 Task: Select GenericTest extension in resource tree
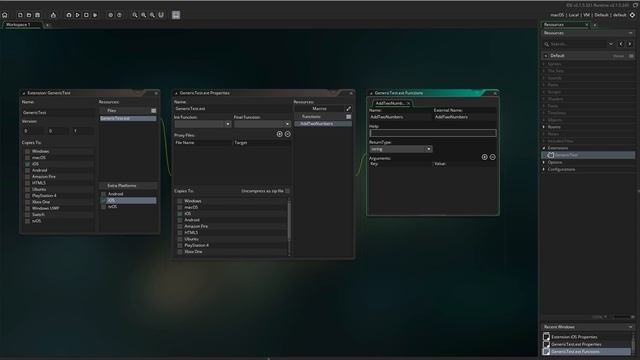(x=588, y=155)
